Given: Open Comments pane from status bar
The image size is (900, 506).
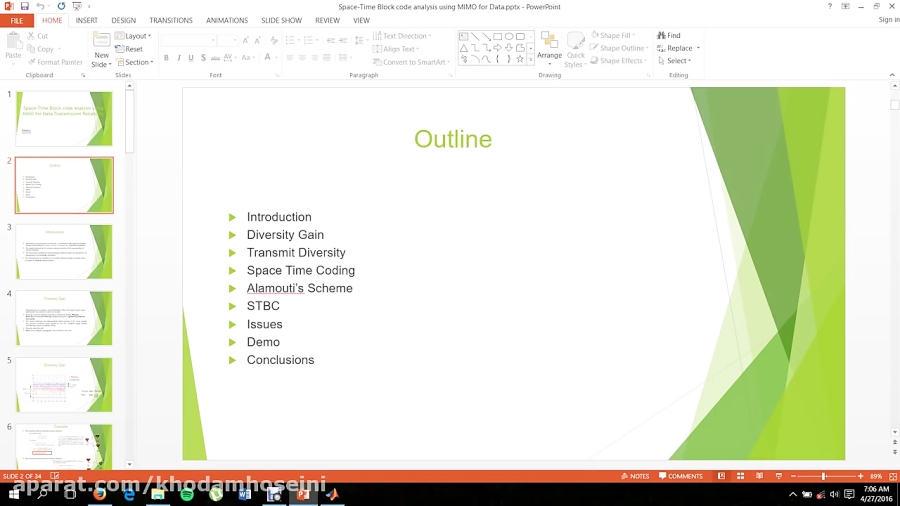Looking at the screenshot, I should point(680,476).
